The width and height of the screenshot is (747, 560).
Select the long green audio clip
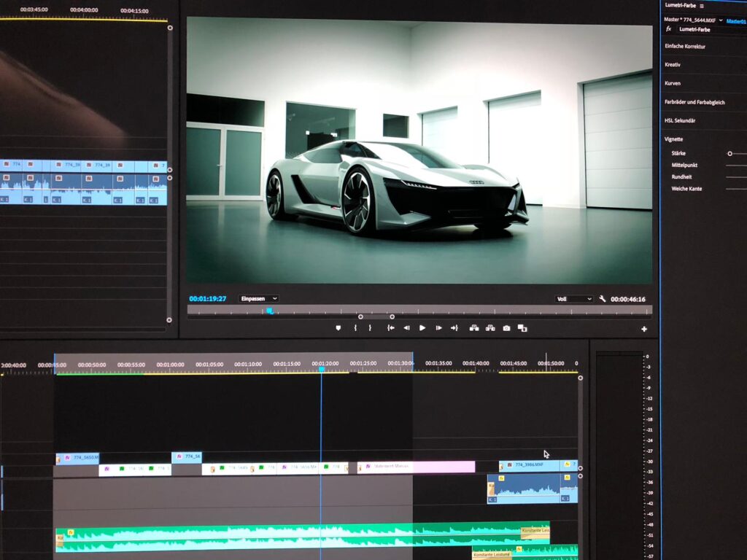(303, 537)
